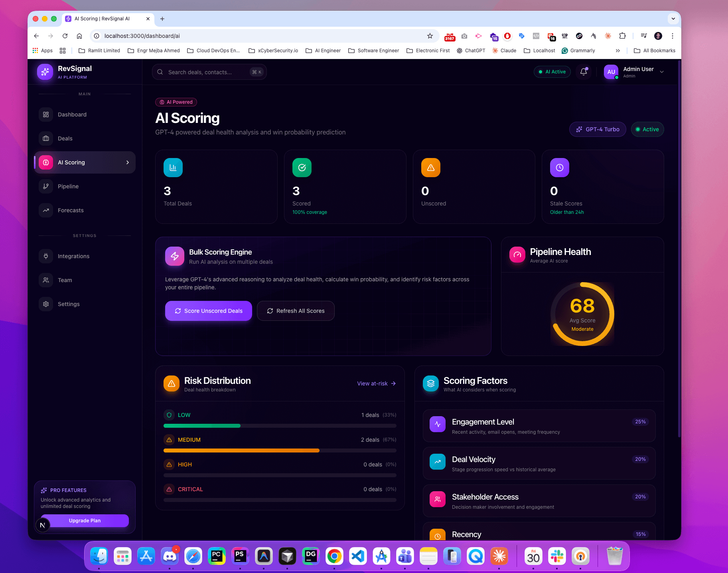The height and width of the screenshot is (573, 728).
Task: Open the hidden bookmarks overflow chevron
Action: coord(618,50)
